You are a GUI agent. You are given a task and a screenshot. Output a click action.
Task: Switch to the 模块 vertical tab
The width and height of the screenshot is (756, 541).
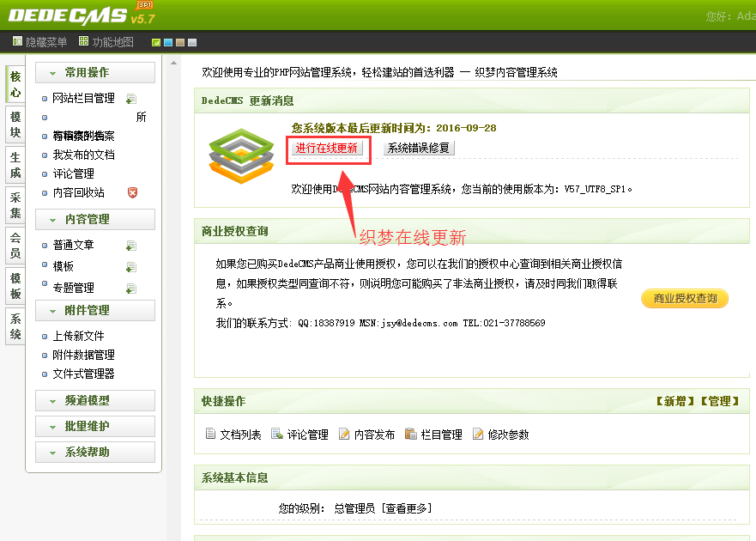coord(15,125)
